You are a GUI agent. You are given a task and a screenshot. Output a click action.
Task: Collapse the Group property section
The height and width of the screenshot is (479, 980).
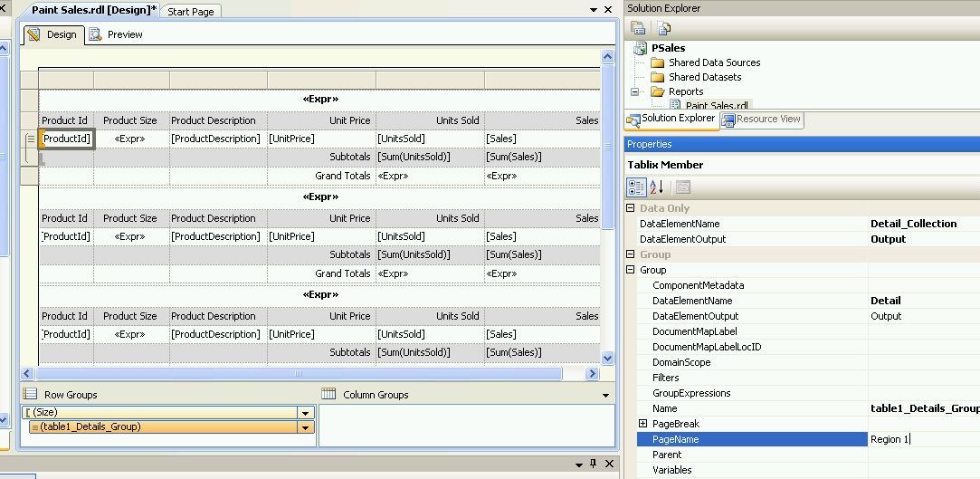pyautogui.click(x=631, y=270)
